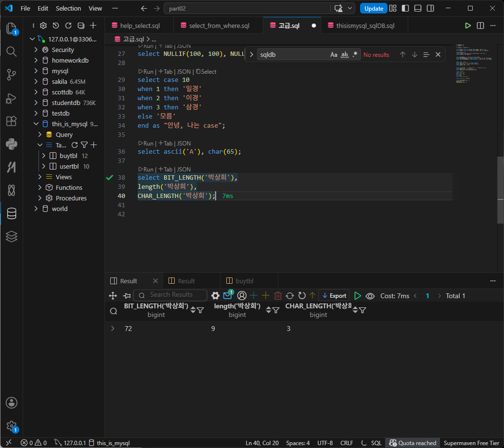Screen dimensions: 504x448
Task: Open the Manage gear in activity bar
Action: [x=12, y=426]
